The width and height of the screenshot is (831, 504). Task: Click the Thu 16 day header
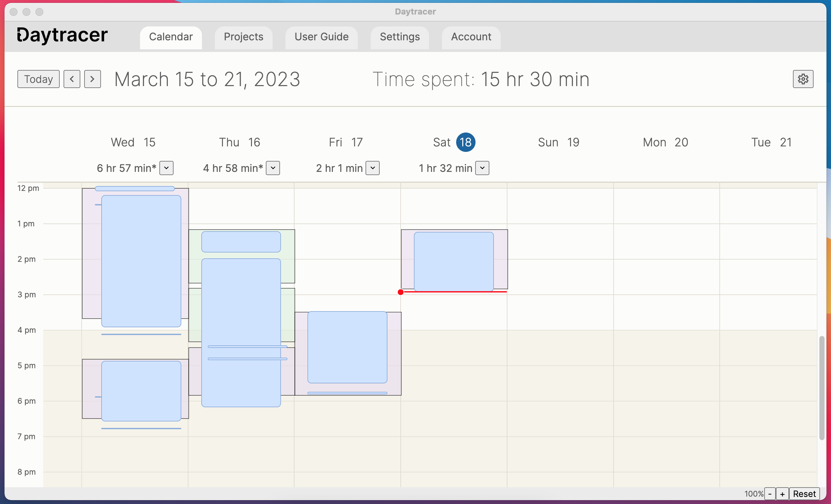tap(240, 142)
